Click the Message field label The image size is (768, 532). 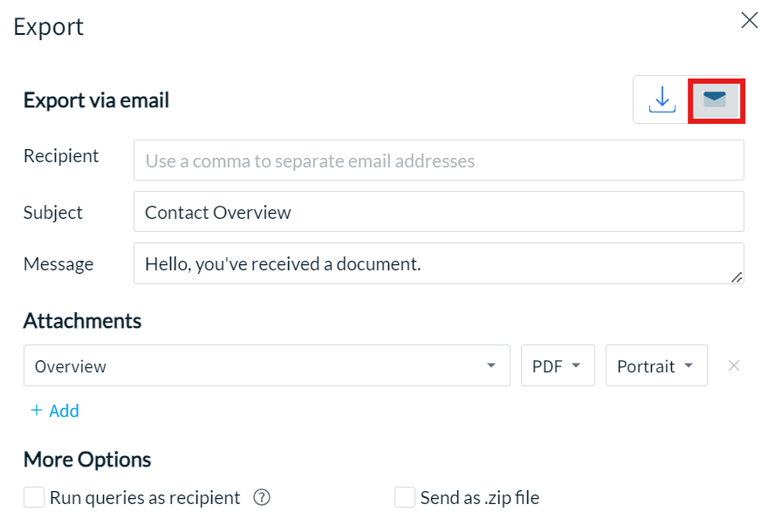tap(58, 264)
